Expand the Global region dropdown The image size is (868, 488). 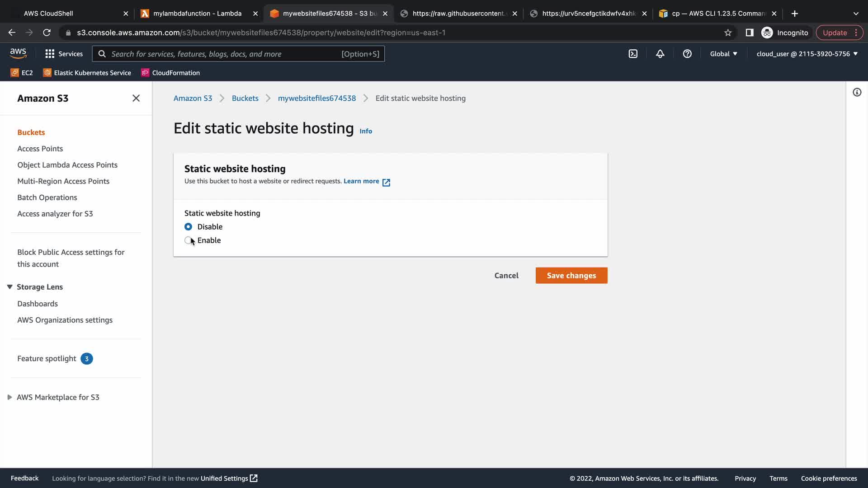click(723, 54)
